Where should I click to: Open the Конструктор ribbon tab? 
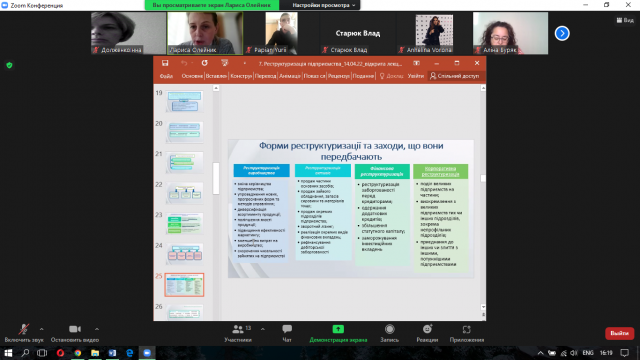point(241,76)
